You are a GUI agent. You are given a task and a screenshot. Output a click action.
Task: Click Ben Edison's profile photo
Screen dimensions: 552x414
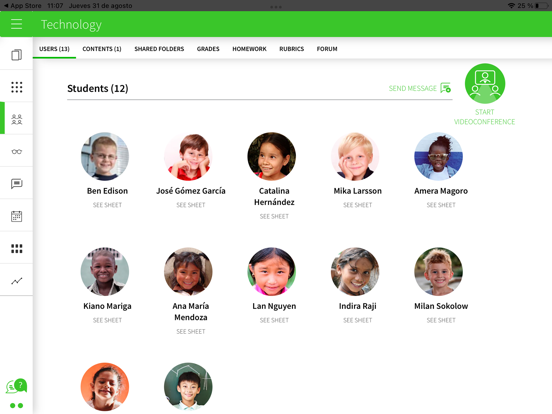pos(105,156)
